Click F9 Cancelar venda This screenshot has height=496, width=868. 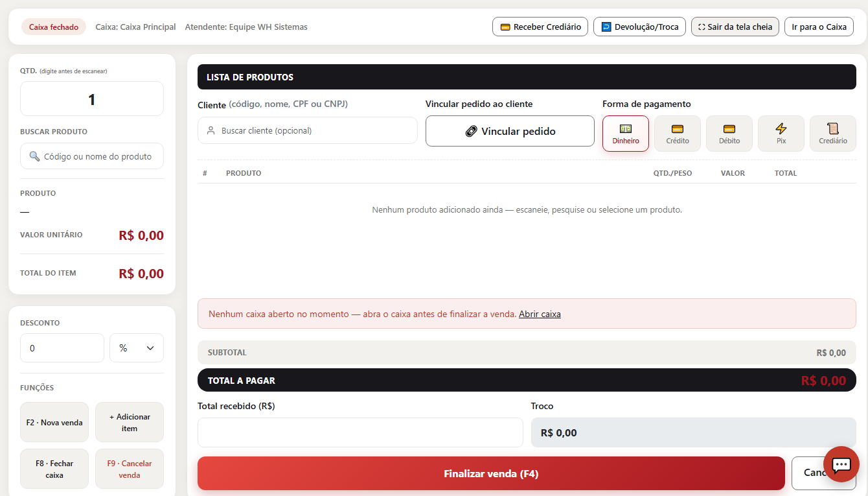click(130, 469)
